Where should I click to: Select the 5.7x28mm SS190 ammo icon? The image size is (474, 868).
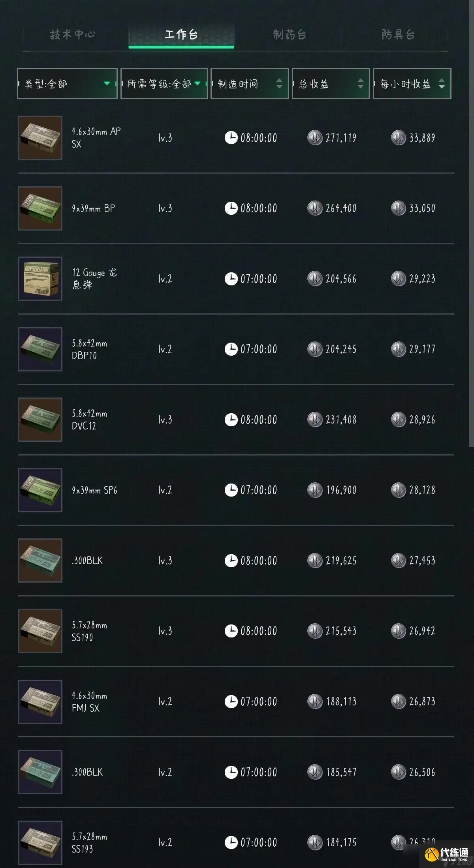click(x=40, y=631)
